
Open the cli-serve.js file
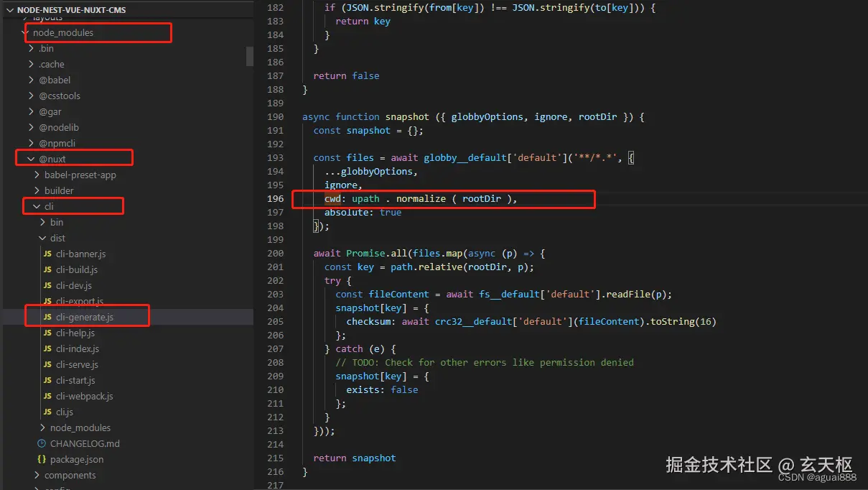77,364
